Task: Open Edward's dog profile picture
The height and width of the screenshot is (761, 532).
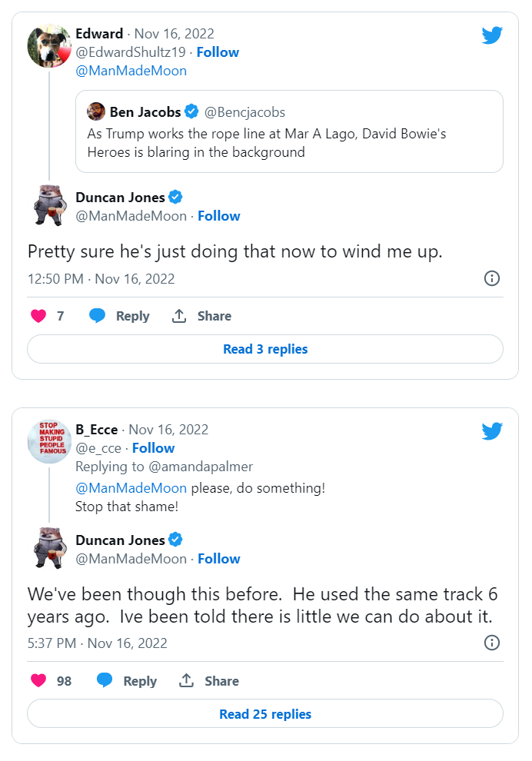Action: pyautogui.click(x=49, y=47)
